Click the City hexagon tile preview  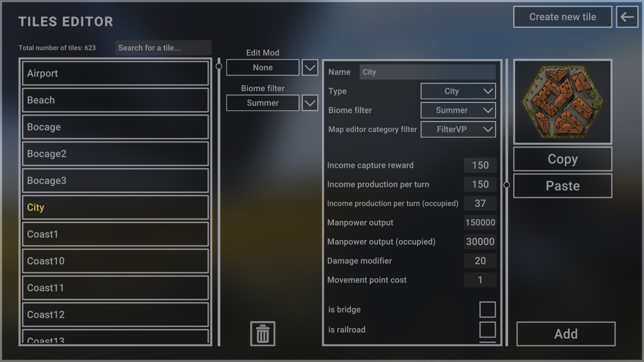pos(562,102)
